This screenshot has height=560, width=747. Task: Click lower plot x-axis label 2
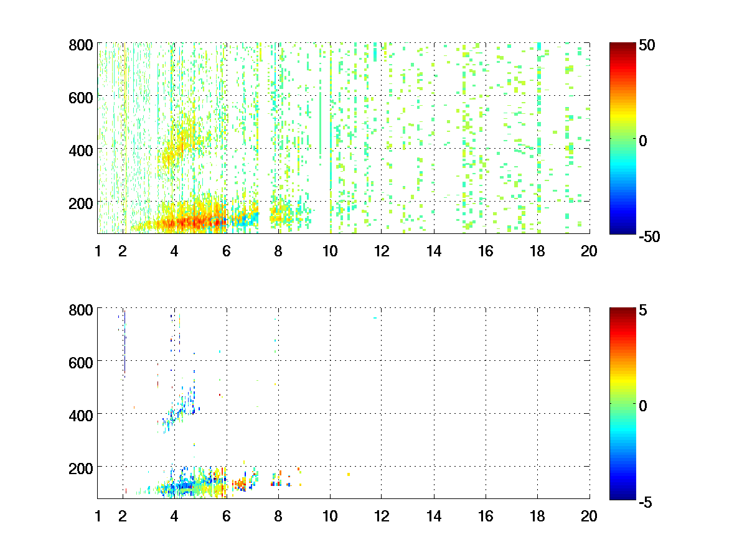point(123,516)
